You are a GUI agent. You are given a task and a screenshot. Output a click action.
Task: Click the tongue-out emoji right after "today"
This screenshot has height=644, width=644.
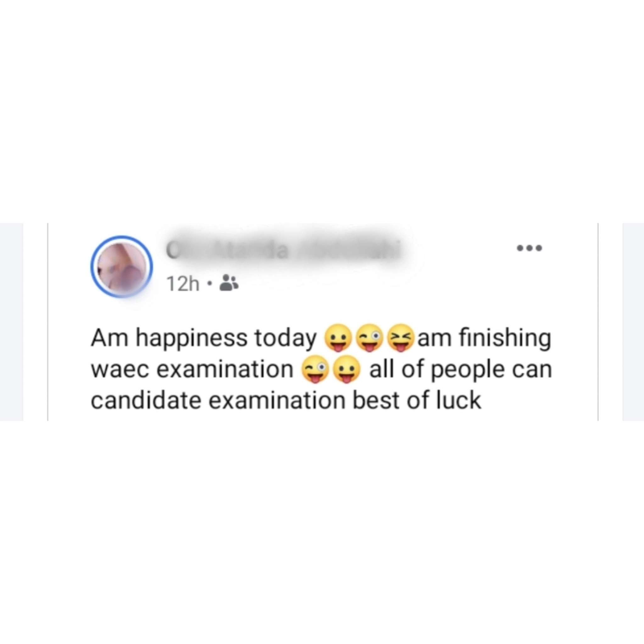tap(338, 338)
